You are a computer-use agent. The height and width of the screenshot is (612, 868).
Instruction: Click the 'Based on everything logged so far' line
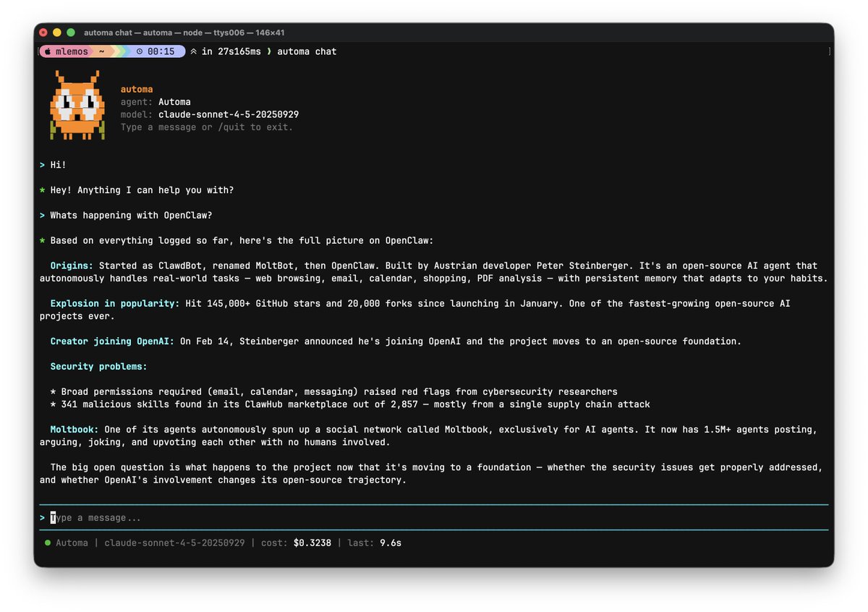242,240
